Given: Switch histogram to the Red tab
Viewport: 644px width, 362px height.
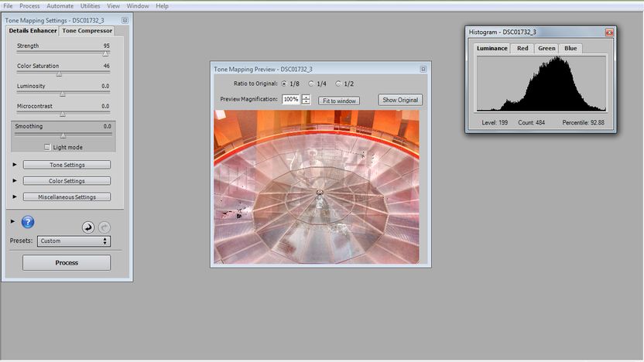Looking at the screenshot, I should (522, 49).
